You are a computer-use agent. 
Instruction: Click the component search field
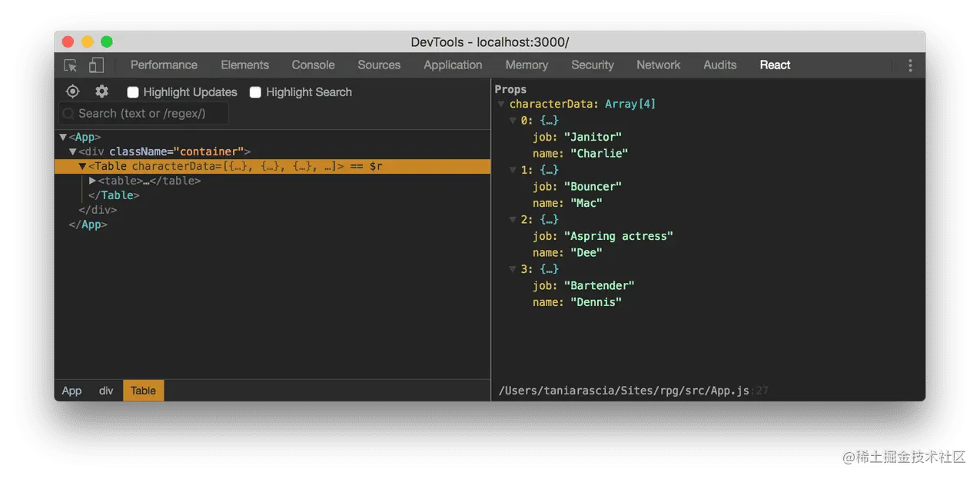pos(144,114)
